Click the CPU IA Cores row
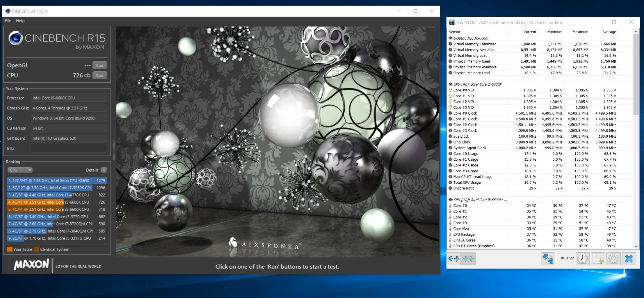Viewport: 644px width, 298px height. [540, 240]
